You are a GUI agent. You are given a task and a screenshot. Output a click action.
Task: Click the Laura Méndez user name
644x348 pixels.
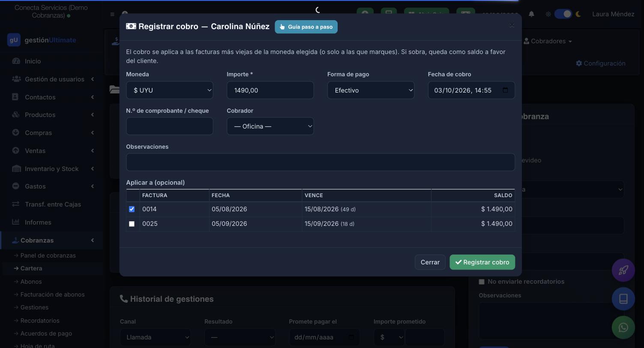click(613, 14)
